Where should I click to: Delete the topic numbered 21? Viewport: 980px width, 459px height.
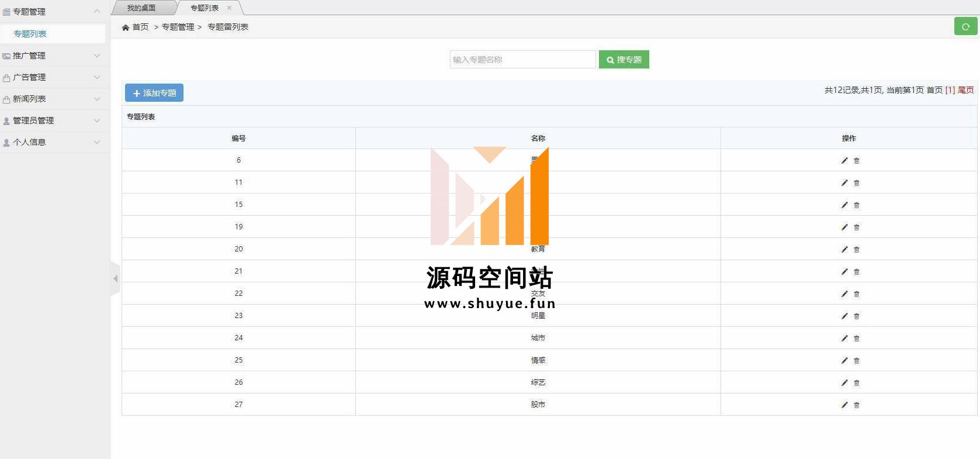pyautogui.click(x=857, y=271)
